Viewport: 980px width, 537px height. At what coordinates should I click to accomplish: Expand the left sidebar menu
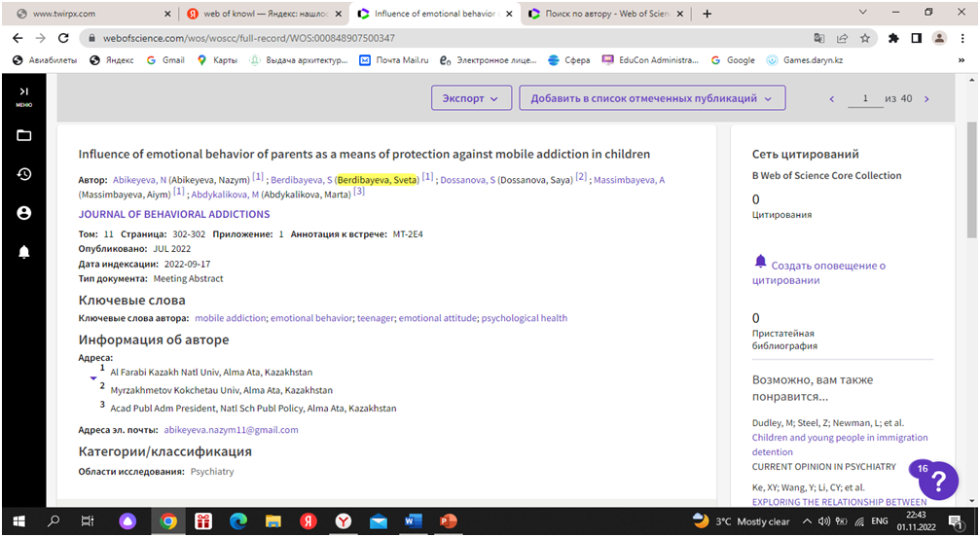(x=23, y=93)
